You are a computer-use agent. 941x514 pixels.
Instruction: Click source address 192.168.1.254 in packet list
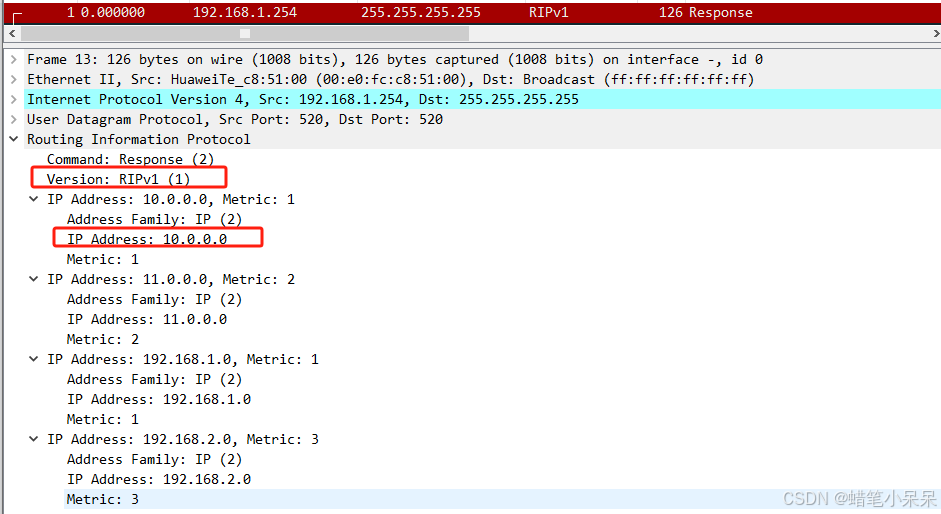[245, 13]
